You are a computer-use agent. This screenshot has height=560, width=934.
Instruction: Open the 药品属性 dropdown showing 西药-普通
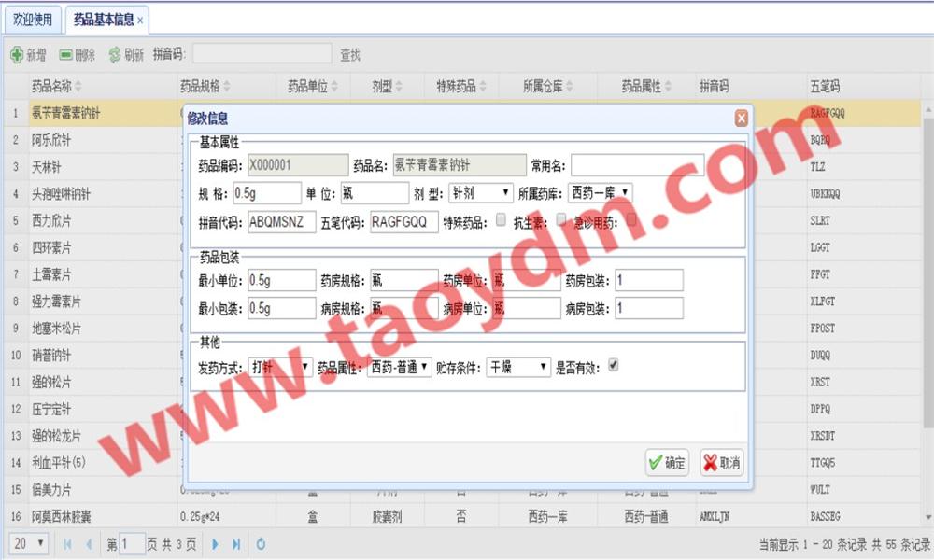[399, 367]
